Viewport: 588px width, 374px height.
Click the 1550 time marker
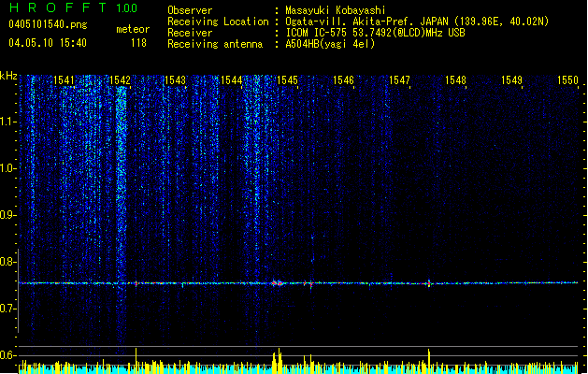(x=567, y=80)
